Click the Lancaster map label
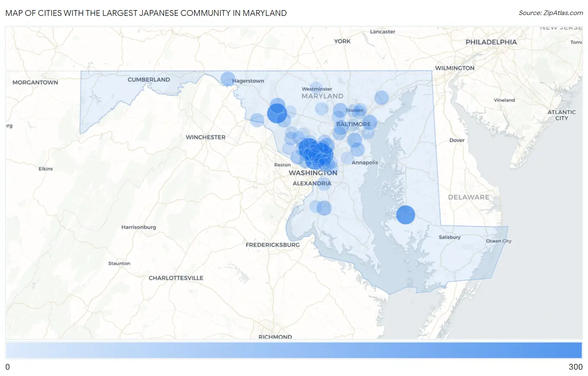Viewport: 588px width, 376px height. [382, 32]
